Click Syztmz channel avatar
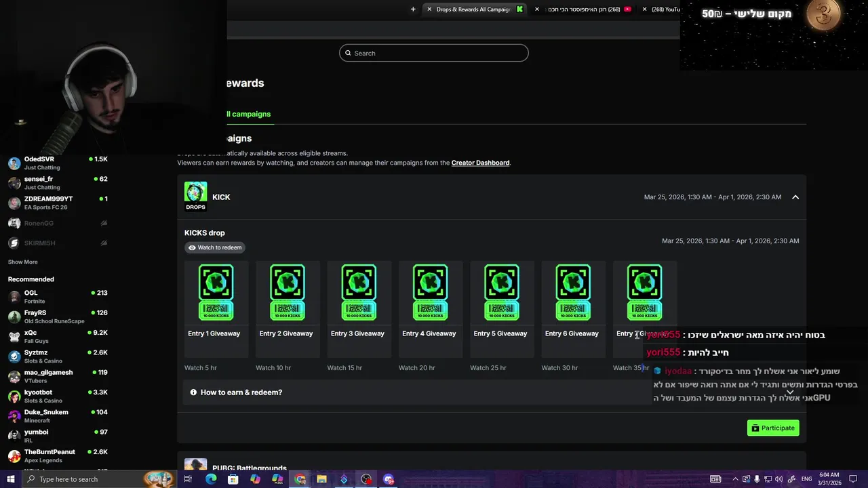868x488 pixels. (x=14, y=357)
